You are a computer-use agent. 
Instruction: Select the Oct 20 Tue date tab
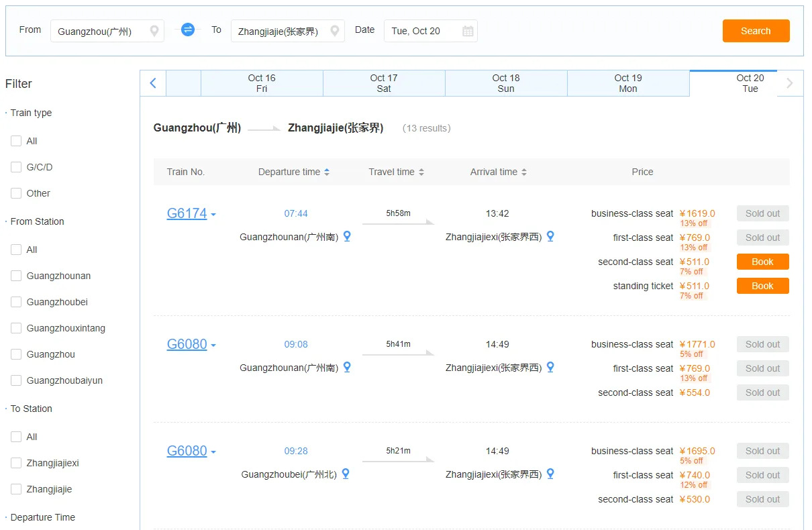(x=733, y=83)
